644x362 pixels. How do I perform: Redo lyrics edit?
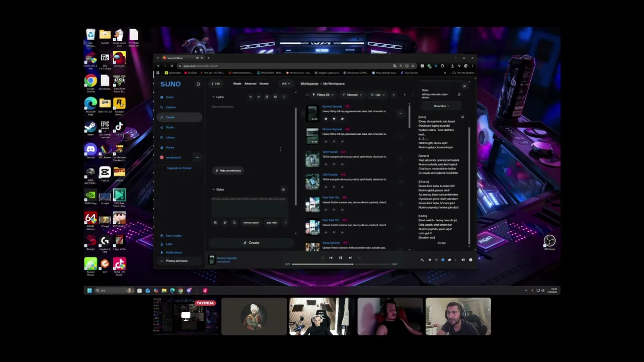[258, 97]
